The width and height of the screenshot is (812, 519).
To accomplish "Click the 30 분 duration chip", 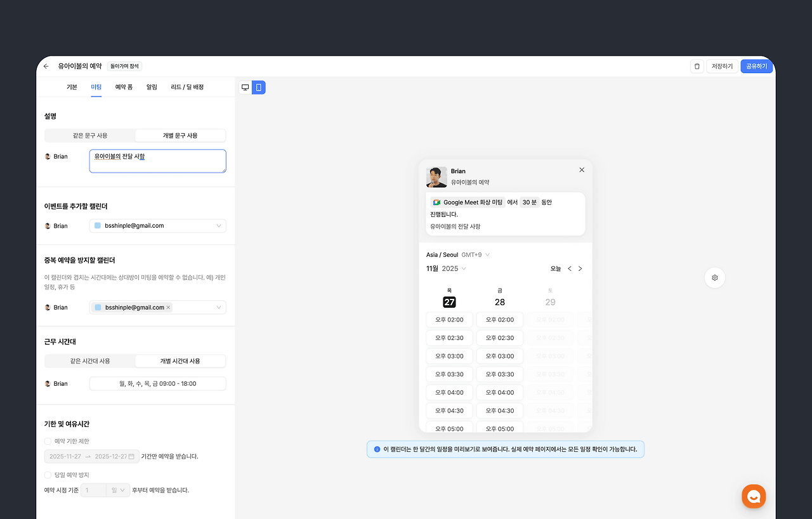I will 530,202.
